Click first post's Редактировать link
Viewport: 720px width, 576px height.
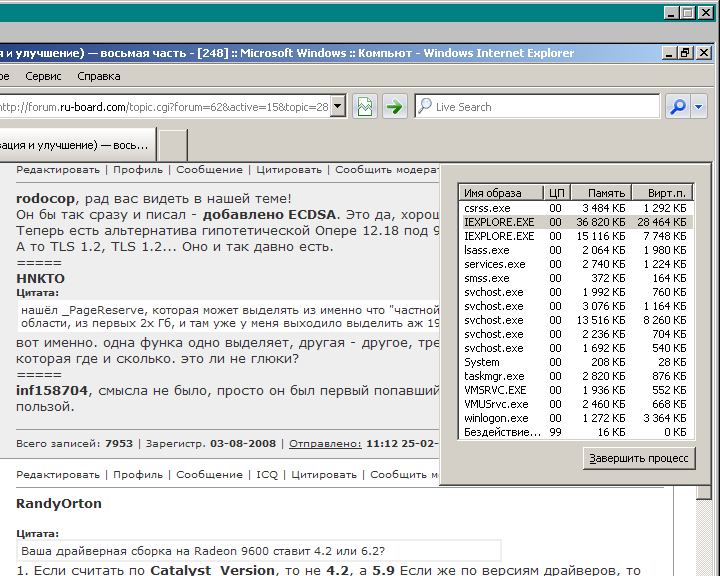[58, 170]
